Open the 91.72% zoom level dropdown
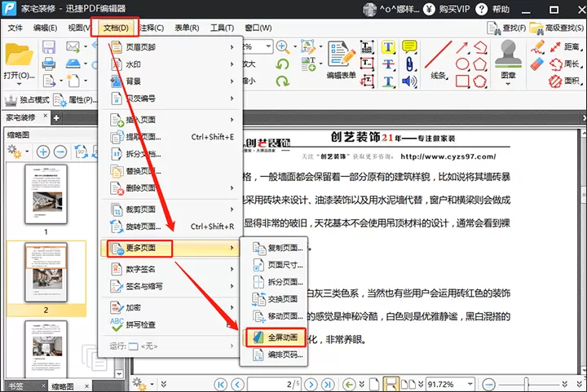The width and height of the screenshot is (587, 392). (x=470, y=384)
